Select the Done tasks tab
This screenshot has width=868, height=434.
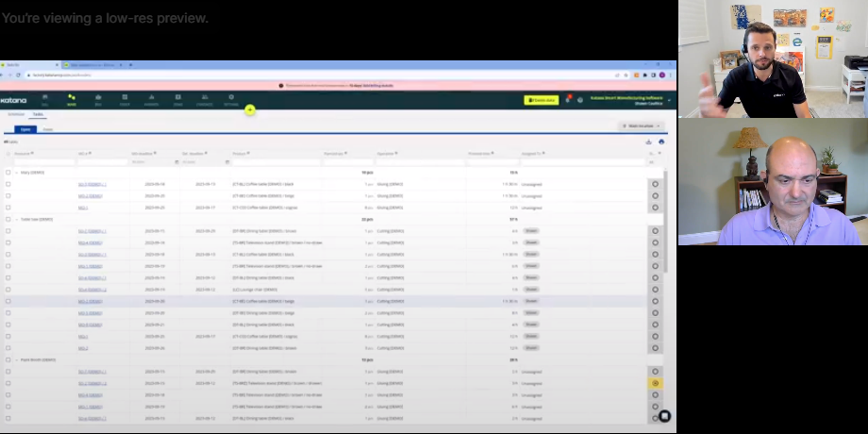(x=48, y=129)
